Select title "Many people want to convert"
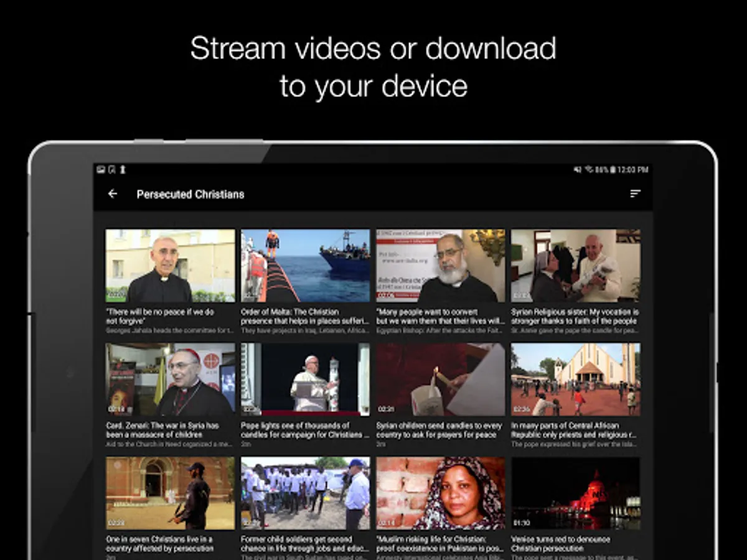 point(440,316)
